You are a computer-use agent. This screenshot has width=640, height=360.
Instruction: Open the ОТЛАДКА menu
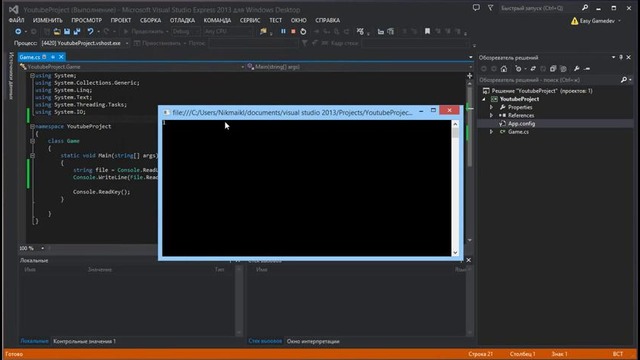pos(182,20)
